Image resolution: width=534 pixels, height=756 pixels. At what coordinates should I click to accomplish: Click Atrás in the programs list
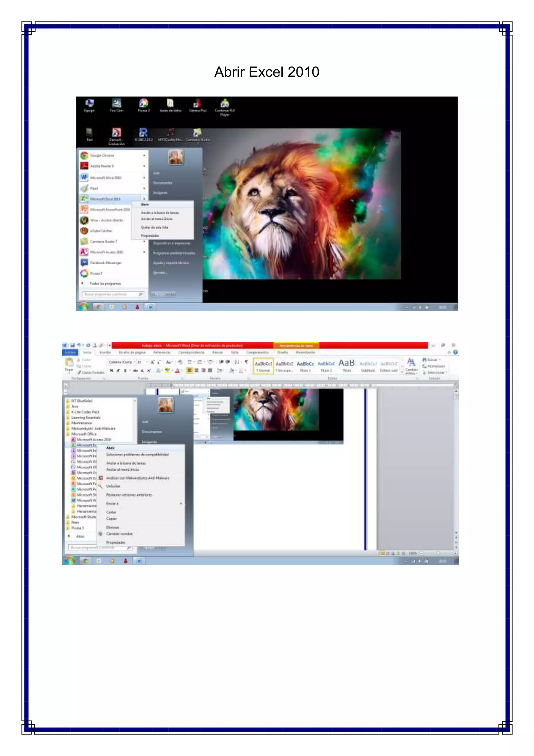click(80, 536)
